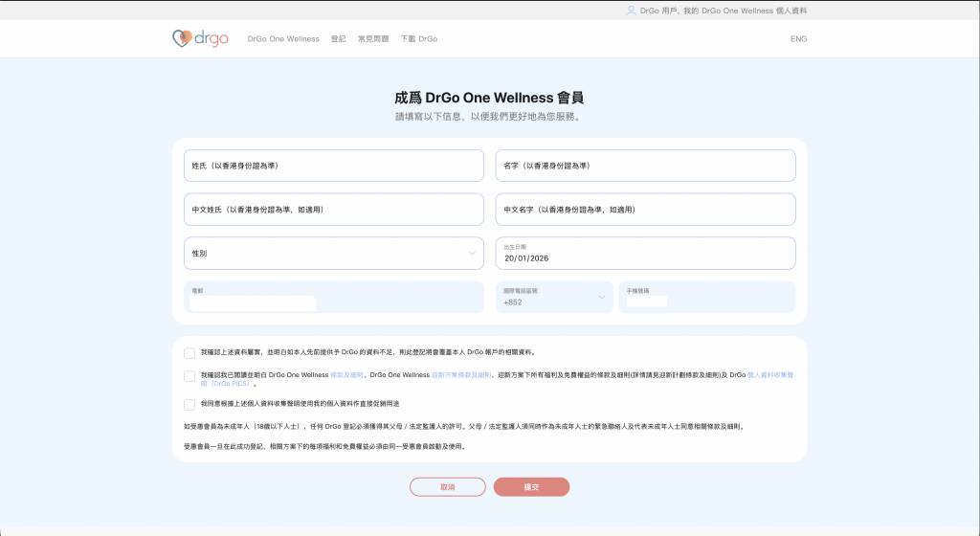
Task: Switch language with the ENG link
Action: [x=798, y=39]
